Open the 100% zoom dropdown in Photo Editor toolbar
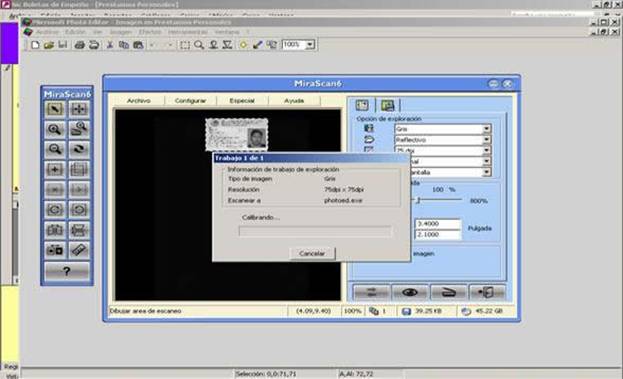623x379 pixels. [310, 44]
